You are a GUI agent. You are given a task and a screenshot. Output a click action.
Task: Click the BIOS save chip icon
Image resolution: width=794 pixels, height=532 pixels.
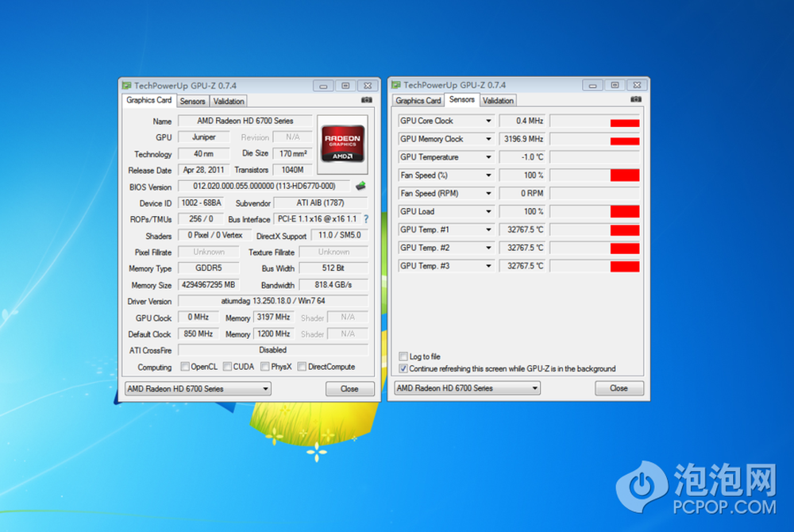(x=360, y=187)
